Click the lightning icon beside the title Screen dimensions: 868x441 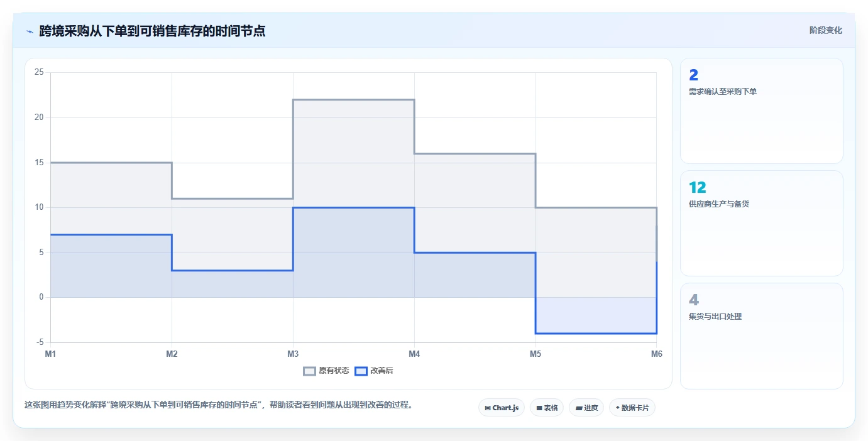pos(30,31)
